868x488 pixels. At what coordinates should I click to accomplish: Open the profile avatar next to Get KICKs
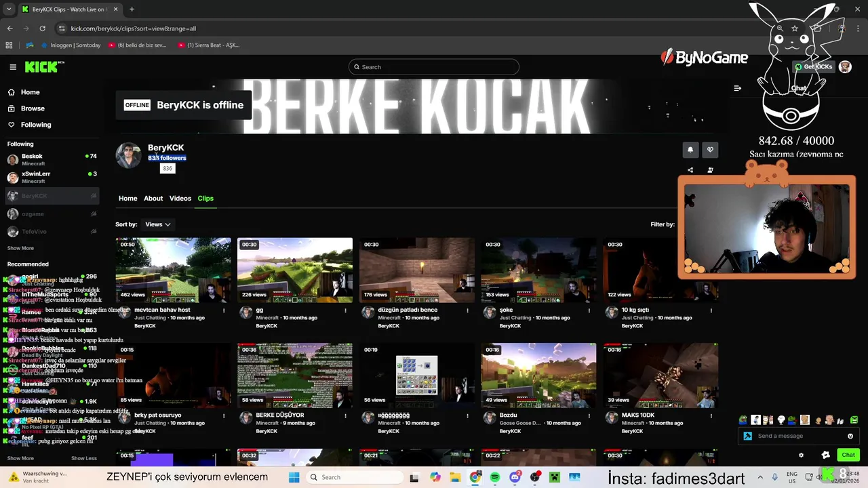tap(845, 66)
